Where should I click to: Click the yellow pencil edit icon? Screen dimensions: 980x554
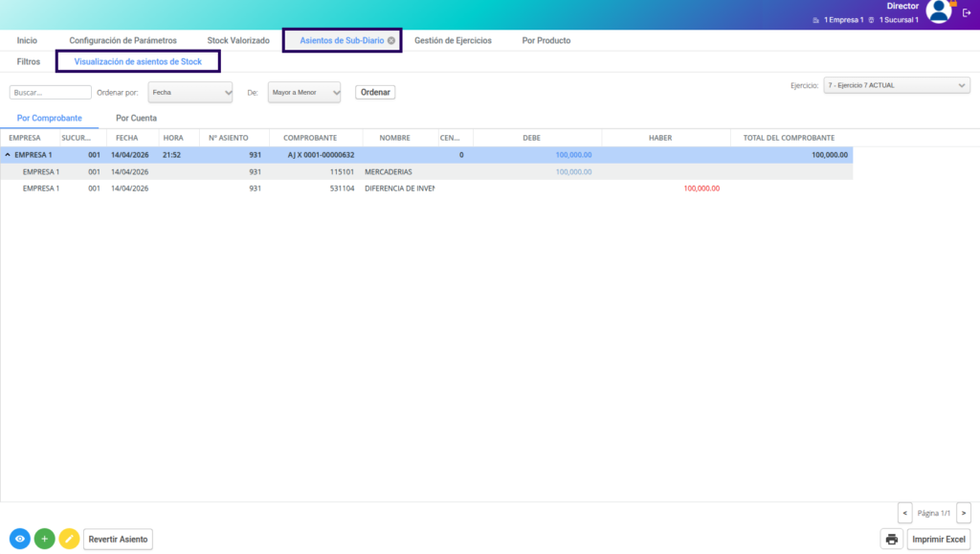69,539
